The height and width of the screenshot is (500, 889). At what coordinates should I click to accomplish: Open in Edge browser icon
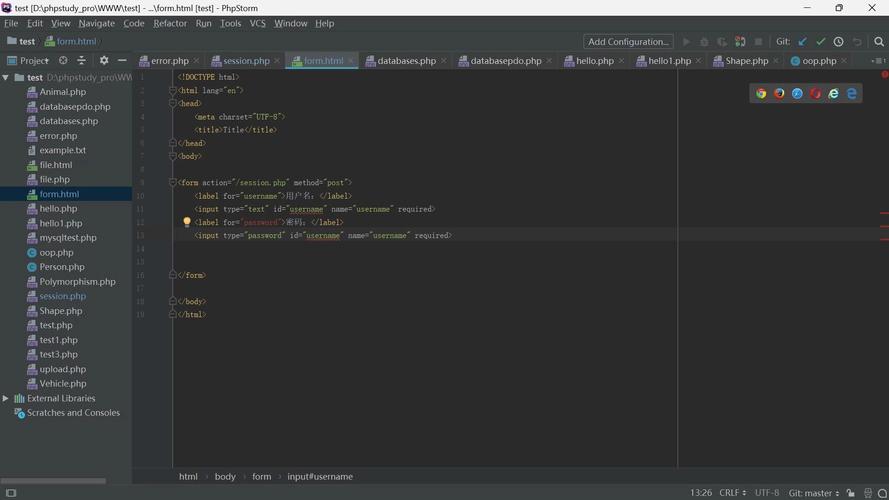852,94
